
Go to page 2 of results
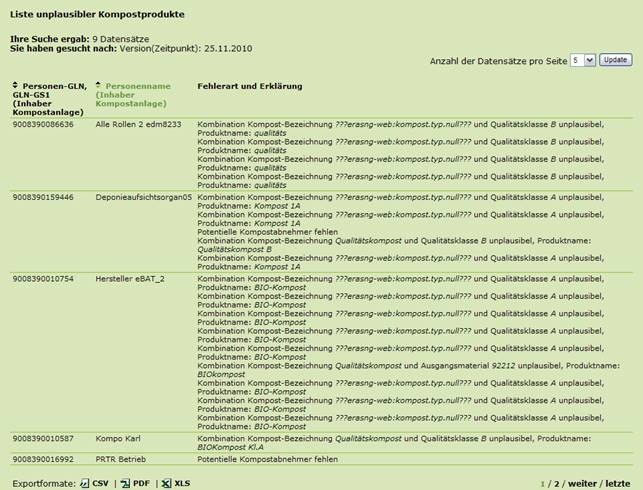[x=556, y=482]
